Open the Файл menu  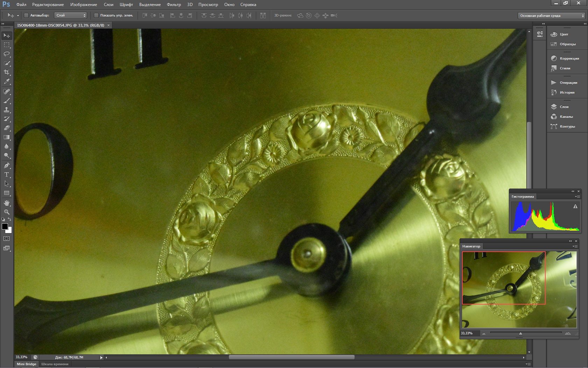[x=21, y=5]
